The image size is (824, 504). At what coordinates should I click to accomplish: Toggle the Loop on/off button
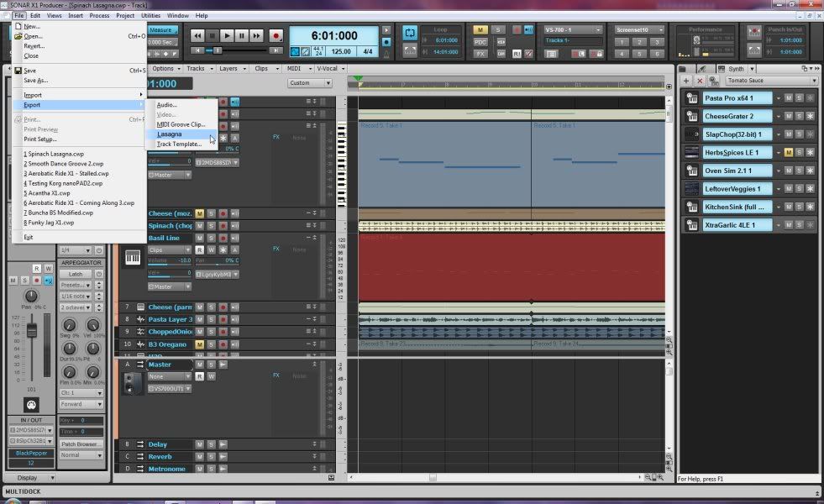click(x=410, y=33)
